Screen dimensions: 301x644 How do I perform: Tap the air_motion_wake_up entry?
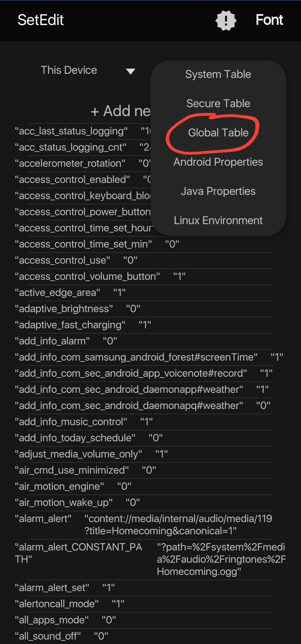pyautogui.click(x=77, y=503)
